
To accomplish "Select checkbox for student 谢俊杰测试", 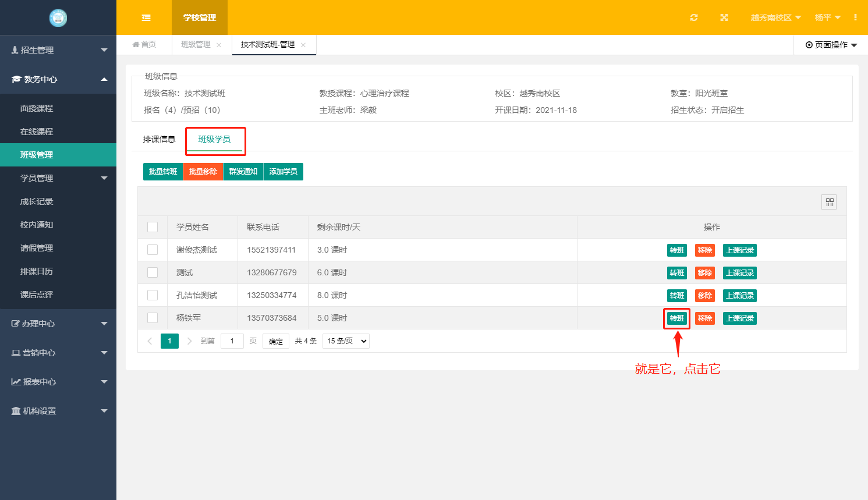I will pyautogui.click(x=153, y=250).
